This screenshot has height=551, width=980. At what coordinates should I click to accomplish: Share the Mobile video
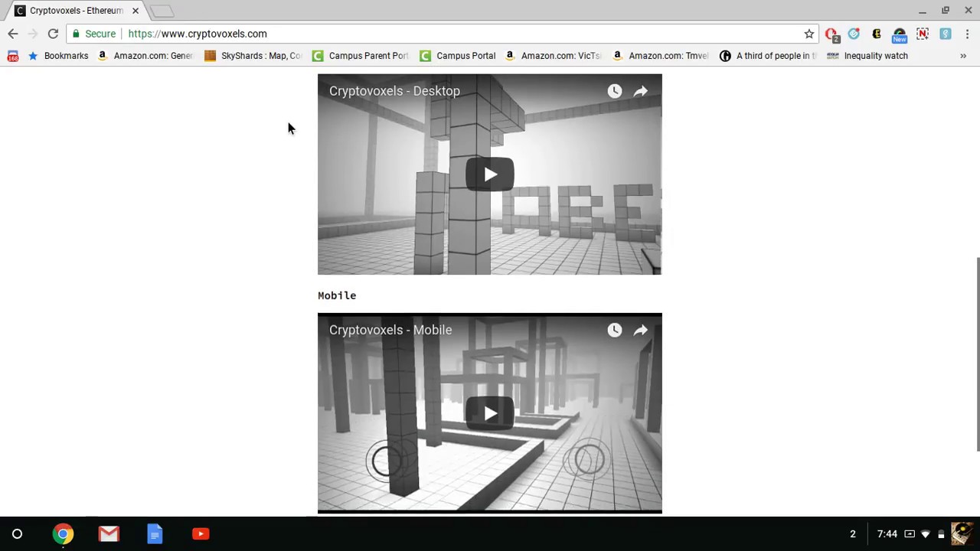point(641,330)
